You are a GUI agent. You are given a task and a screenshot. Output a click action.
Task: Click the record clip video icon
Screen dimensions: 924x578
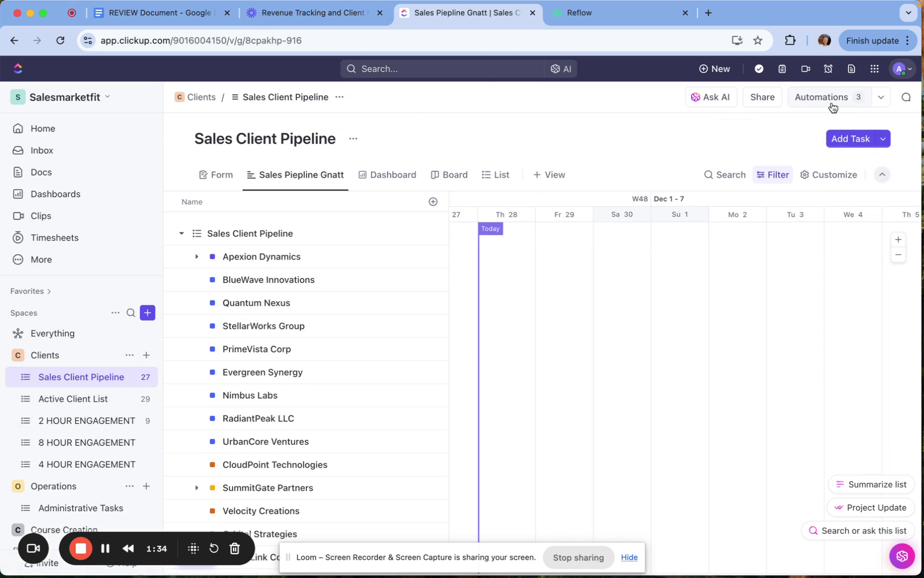coord(805,69)
